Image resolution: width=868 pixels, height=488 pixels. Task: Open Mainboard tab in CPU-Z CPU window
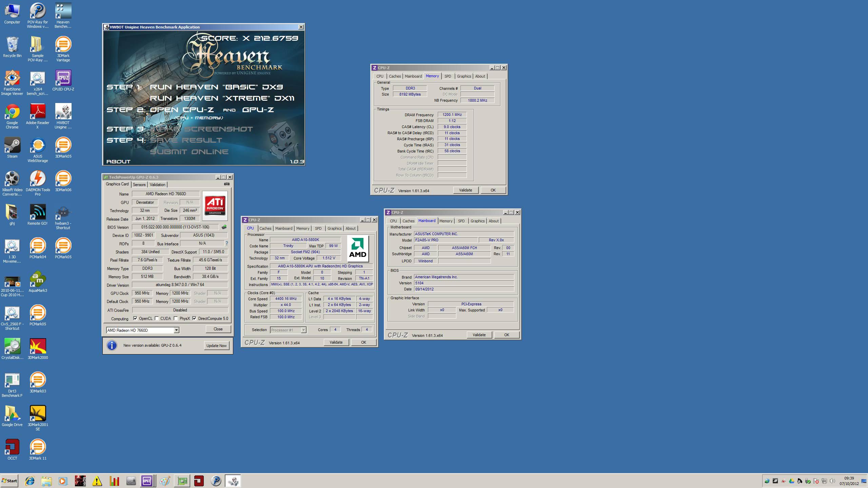283,228
